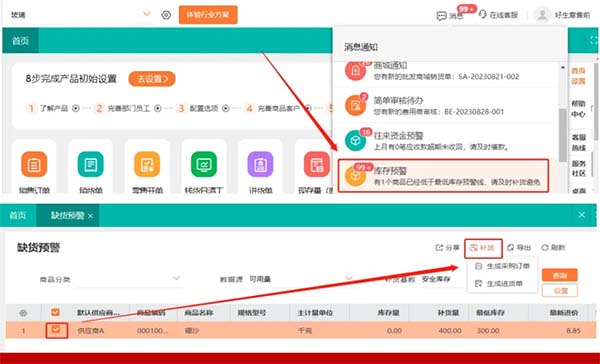Open the green monitor app icon
The width and height of the screenshot is (600, 364).
coord(204,165)
